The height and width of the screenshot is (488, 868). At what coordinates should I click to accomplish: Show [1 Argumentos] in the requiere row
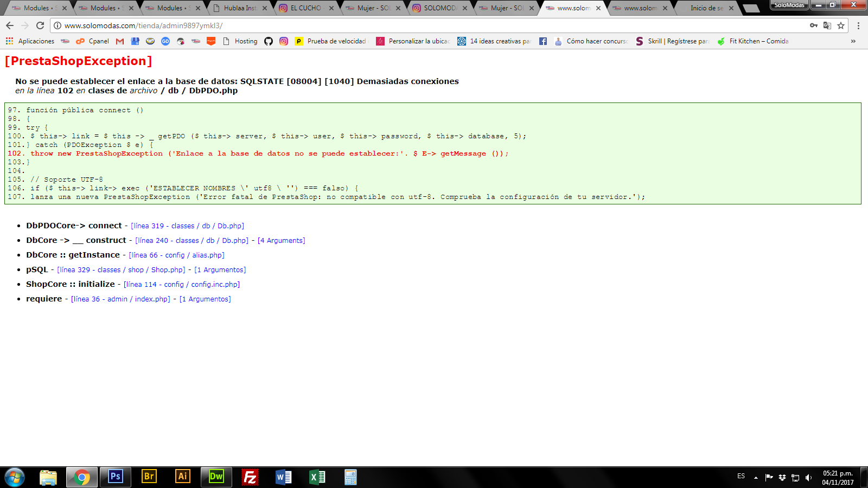tap(205, 299)
